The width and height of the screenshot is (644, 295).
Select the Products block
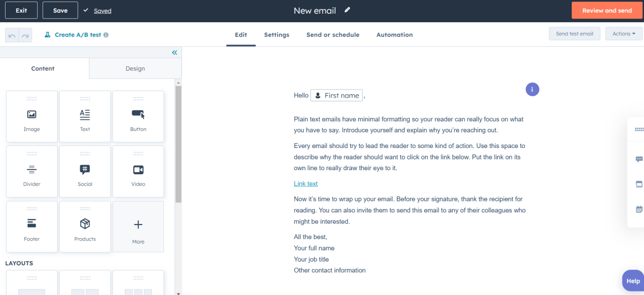pyautogui.click(x=85, y=227)
